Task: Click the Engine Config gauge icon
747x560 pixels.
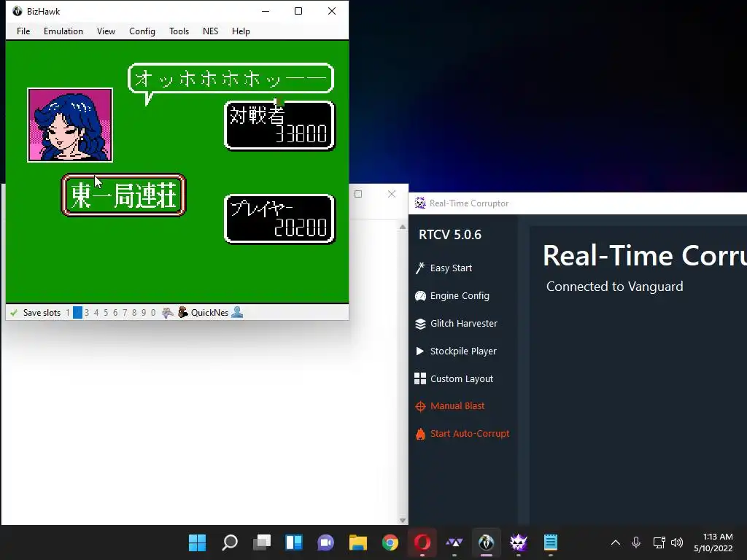Action: coord(420,296)
